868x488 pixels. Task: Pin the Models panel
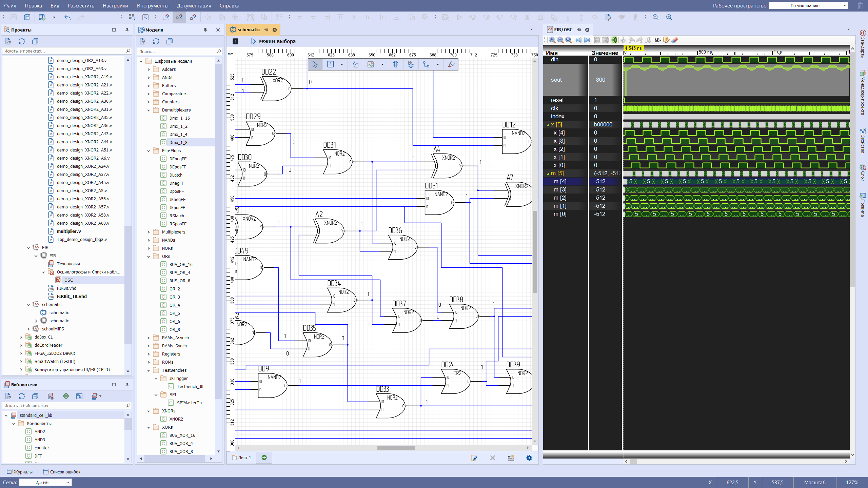tap(205, 30)
